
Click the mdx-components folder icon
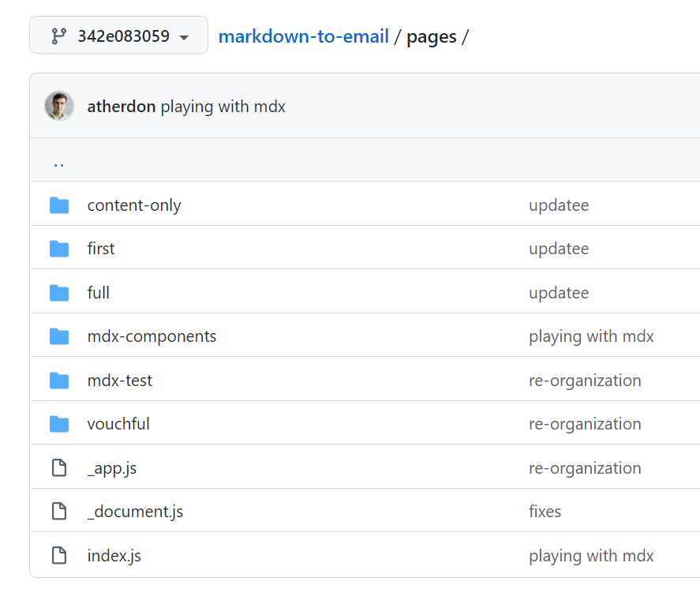[x=59, y=336]
